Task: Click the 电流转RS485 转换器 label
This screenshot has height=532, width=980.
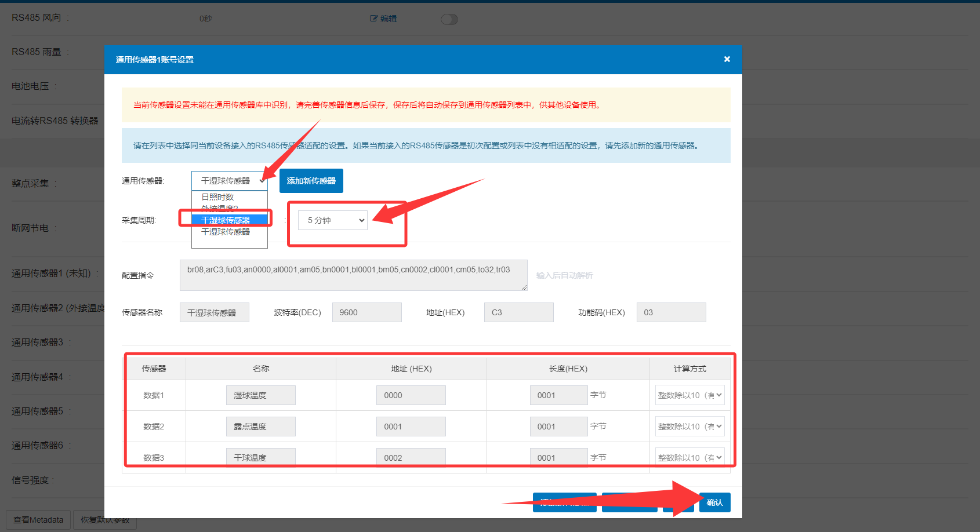Action: (55, 121)
